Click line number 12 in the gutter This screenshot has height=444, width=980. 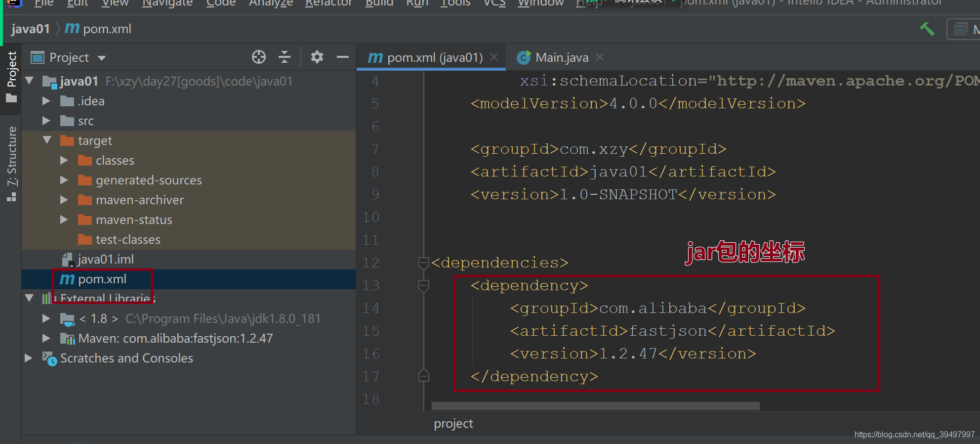371,263
